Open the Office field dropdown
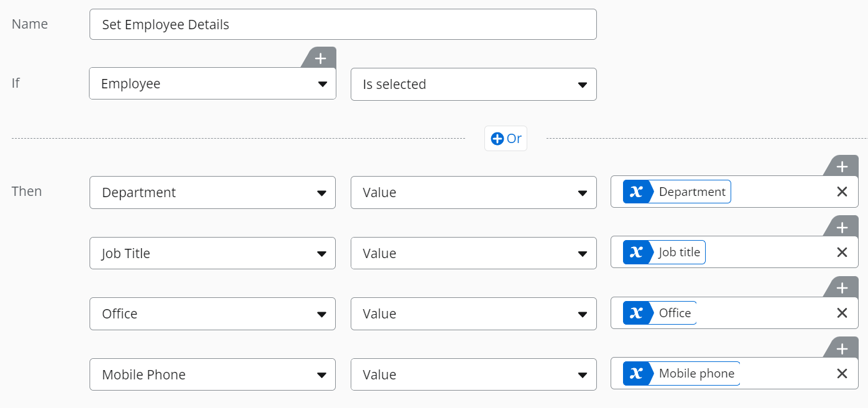 [x=213, y=313]
